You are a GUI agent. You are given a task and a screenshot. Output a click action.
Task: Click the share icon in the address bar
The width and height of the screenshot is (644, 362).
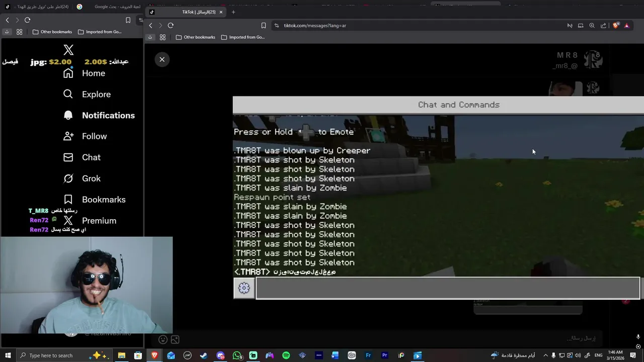pos(603,26)
